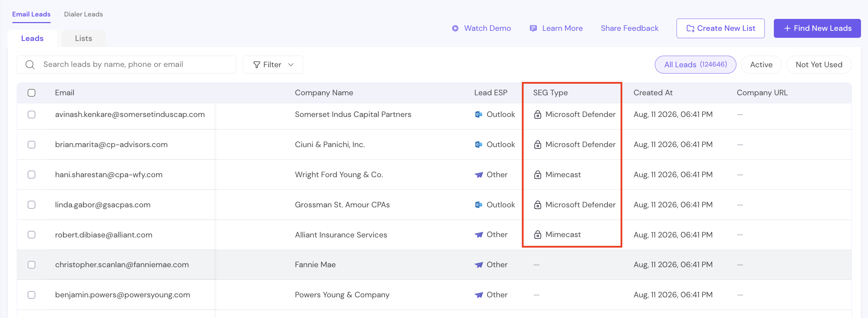
Task: Click Other ESP icon in Powers Young row
Action: point(478,295)
